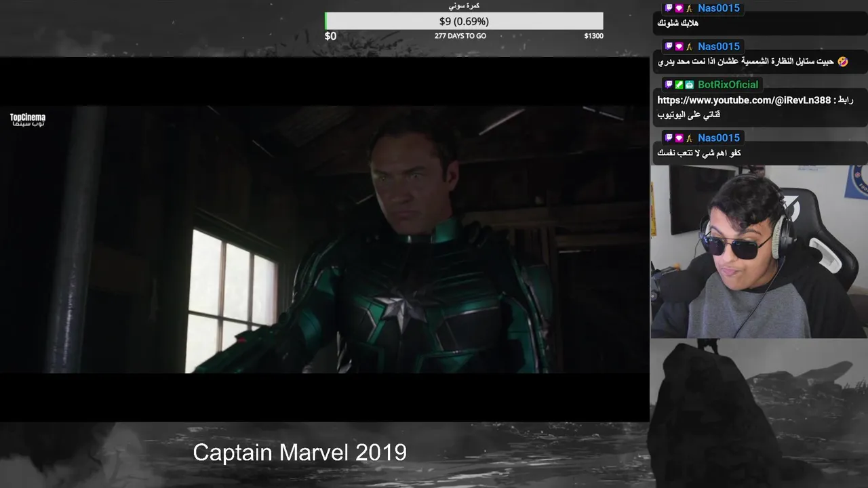
Task: Open the BotRixOficial username in chat
Action: click(728, 85)
